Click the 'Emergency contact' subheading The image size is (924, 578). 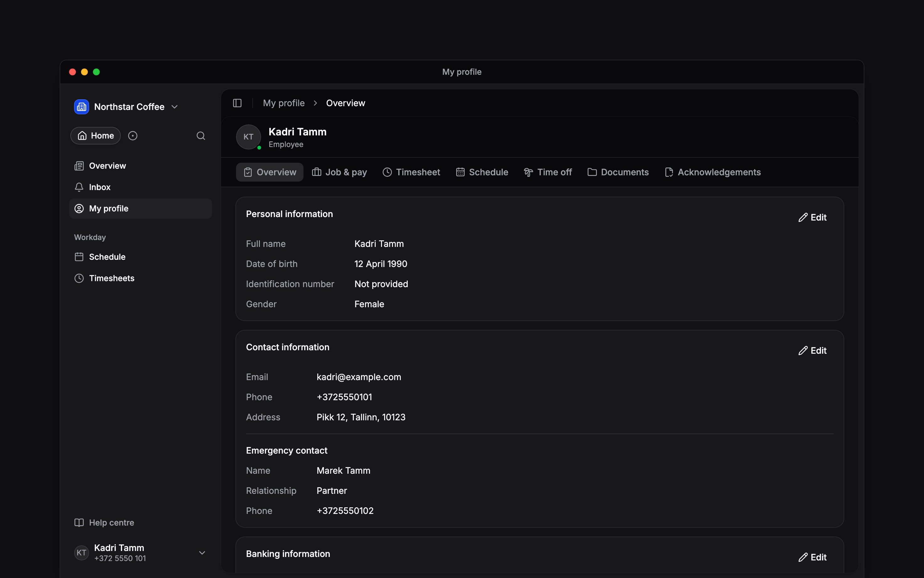(286, 451)
